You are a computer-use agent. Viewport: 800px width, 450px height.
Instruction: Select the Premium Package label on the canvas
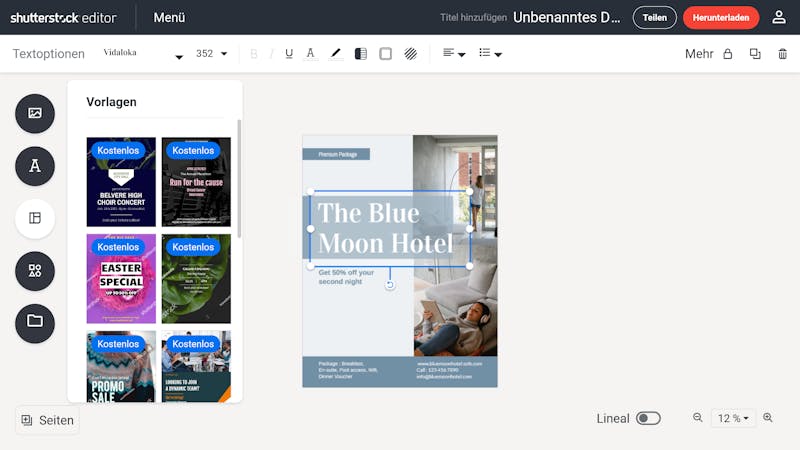pos(336,154)
